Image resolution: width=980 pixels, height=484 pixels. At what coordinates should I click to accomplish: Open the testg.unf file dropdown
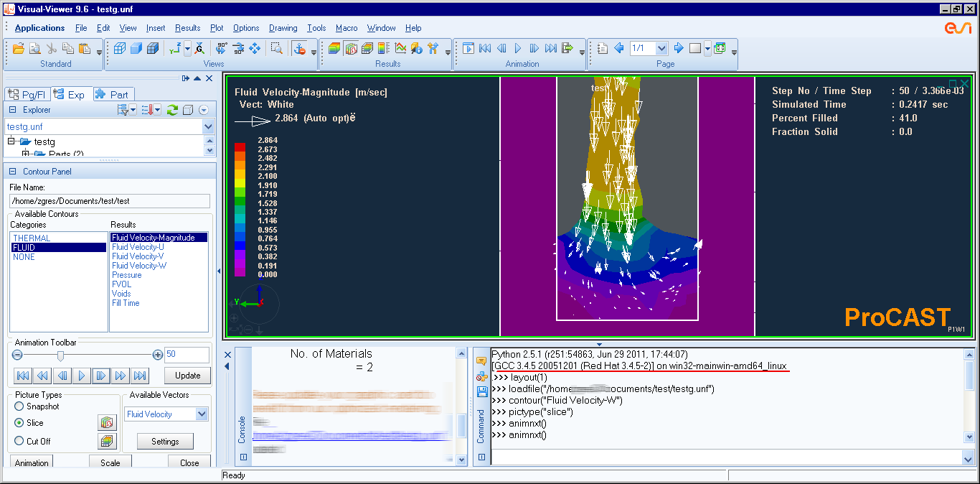208,126
